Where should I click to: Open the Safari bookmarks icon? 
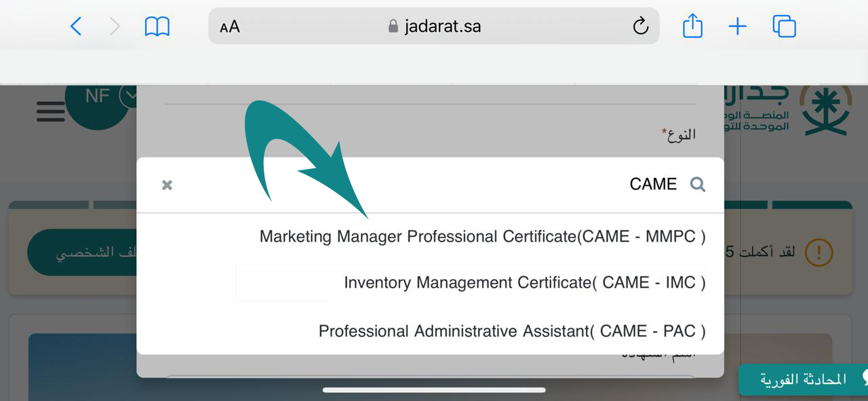pyautogui.click(x=157, y=26)
